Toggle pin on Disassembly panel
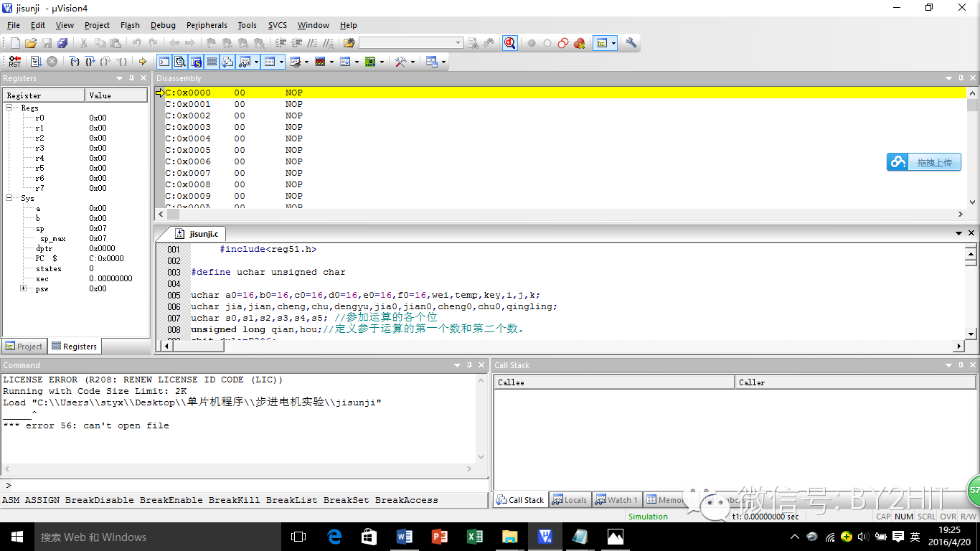Viewport: 980px width, 551px height. 961,78
